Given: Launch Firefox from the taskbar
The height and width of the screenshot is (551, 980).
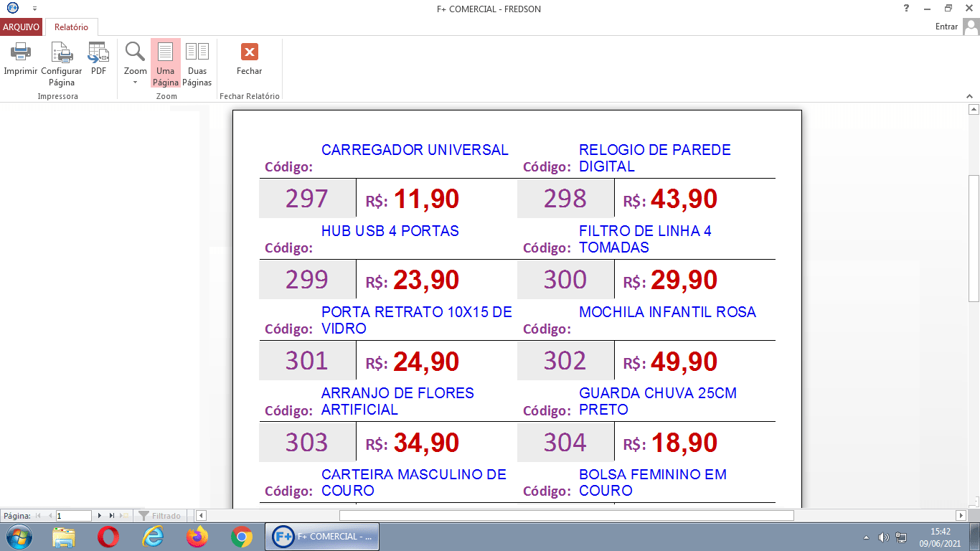Looking at the screenshot, I should pos(197,537).
